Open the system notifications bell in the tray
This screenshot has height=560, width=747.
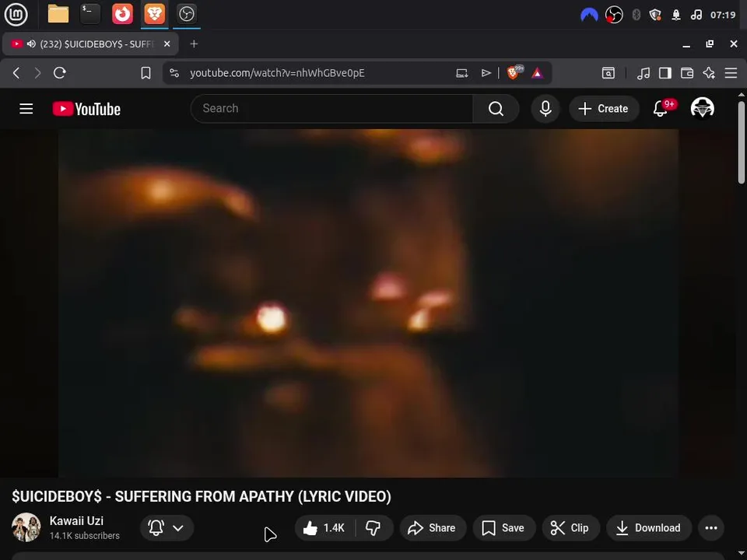(x=676, y=16)
